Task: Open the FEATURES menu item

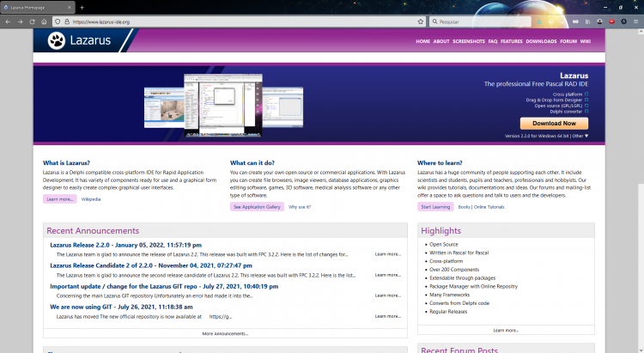Action: pos(512,41)
